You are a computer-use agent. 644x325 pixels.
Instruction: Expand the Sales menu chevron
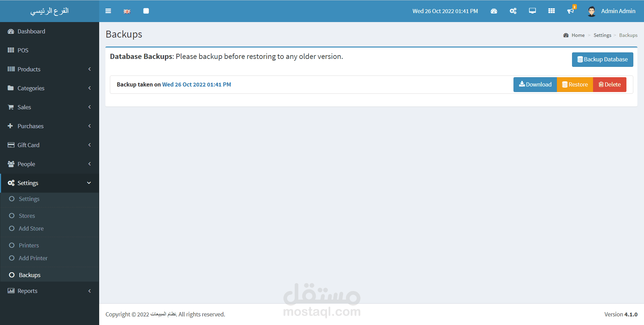click(x=90, y=107)
